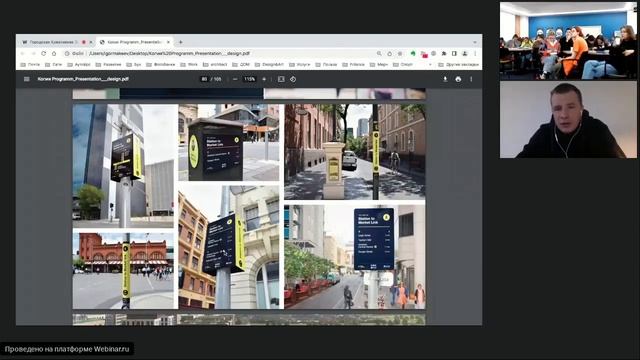Screen dimensions: 640x360
Task: Open the PDF viewer sidebar menu
Action: pyautogui.click(x=27, y=79)
